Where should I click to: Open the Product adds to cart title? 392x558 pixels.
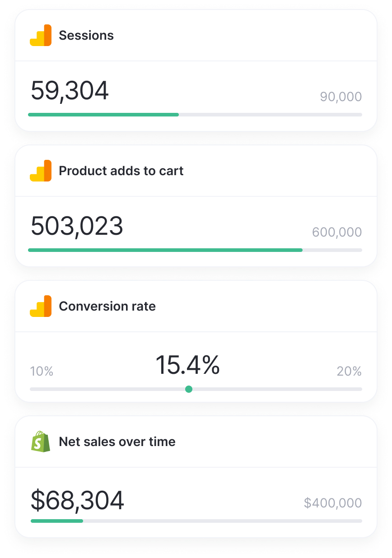[121, 171]
